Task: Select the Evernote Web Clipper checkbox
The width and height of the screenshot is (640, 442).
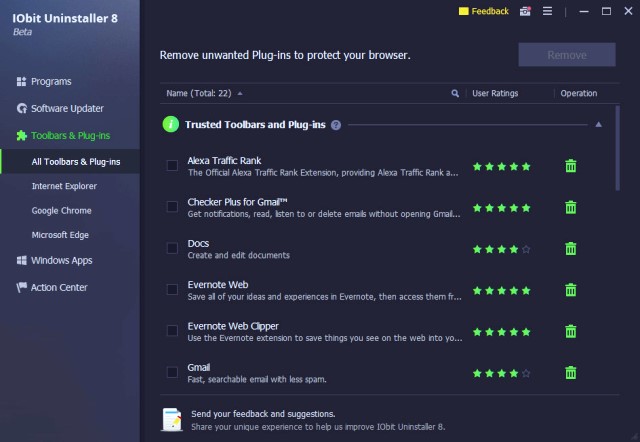Action: click(172, 331)
